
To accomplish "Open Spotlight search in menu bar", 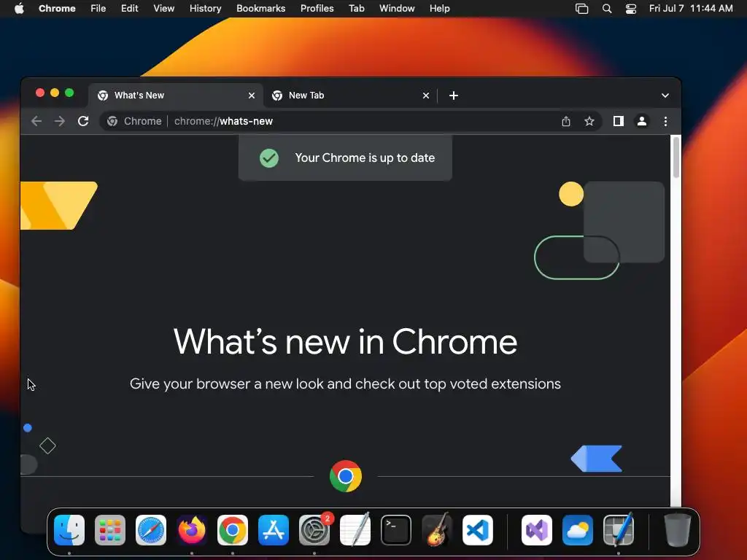I will [x=606, y=9].
